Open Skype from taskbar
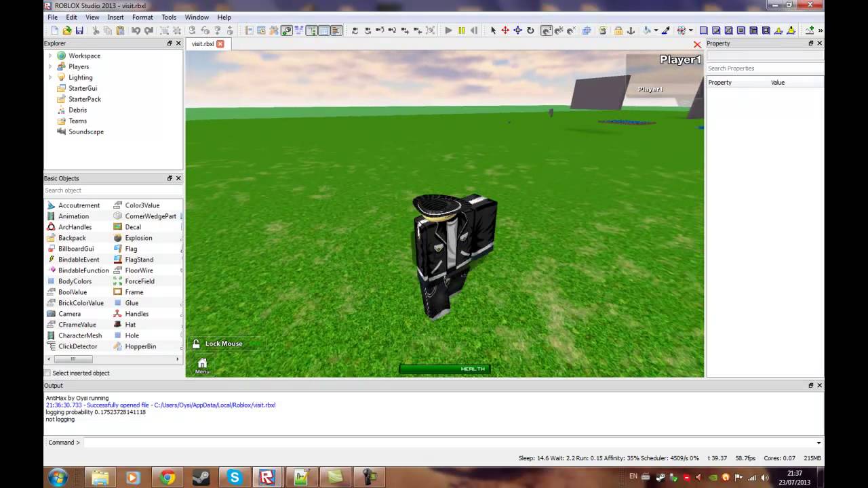The height and width of the screenshot is (488, 868). (x=234, y=477)
